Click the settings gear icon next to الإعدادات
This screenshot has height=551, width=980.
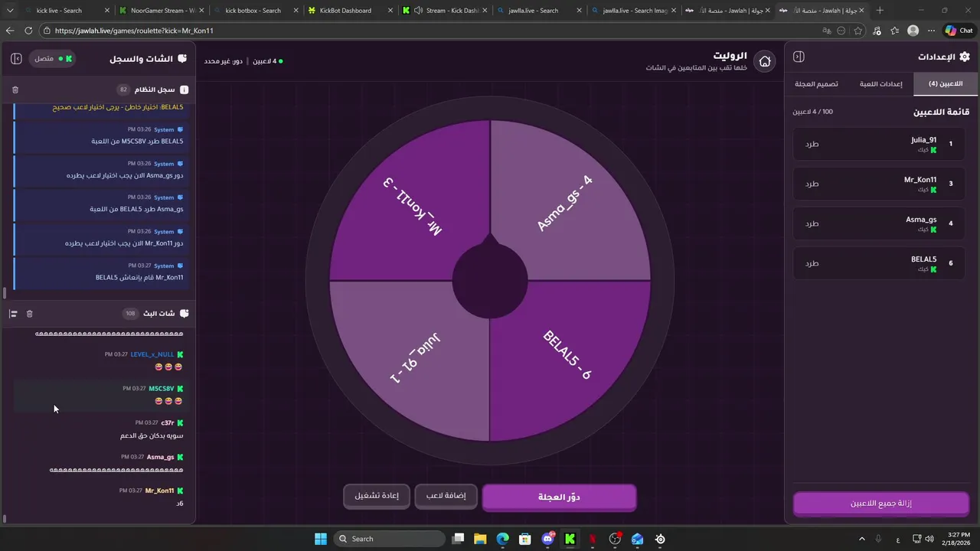(964, 57)
